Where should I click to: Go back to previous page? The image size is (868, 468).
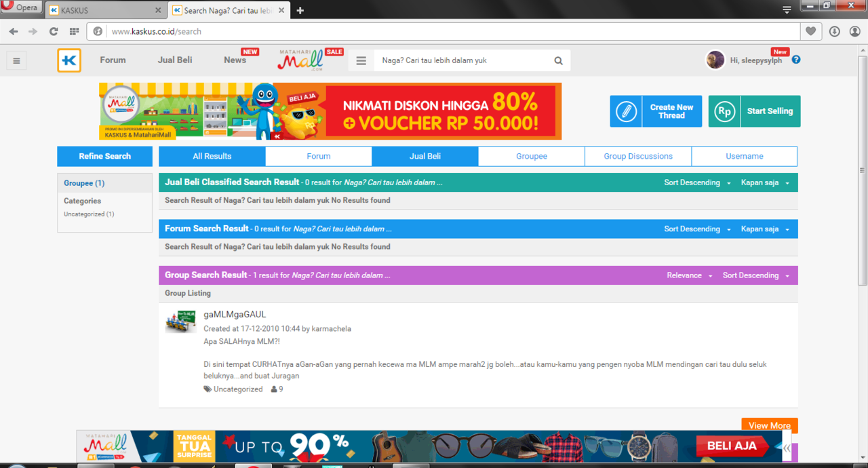coord(14,31)
